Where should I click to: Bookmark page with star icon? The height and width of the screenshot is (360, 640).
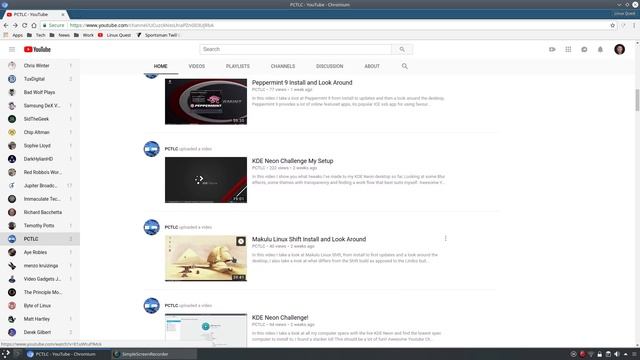point(612,25)
